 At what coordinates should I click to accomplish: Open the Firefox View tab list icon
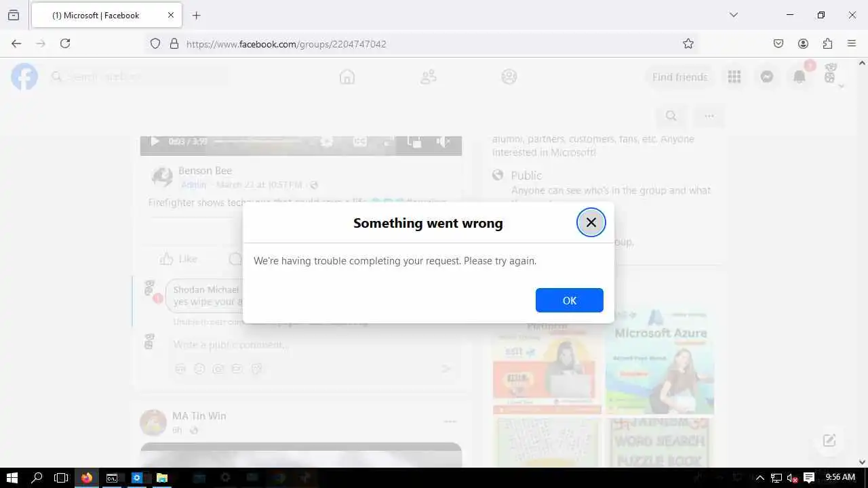[x=14, y=15]
